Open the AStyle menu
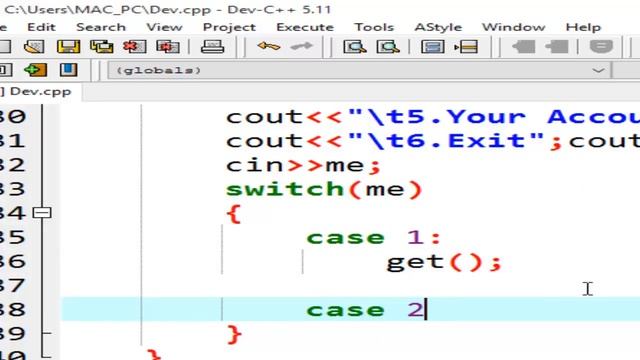The height and width of the screenshot is (360, 640). [438, 27]
